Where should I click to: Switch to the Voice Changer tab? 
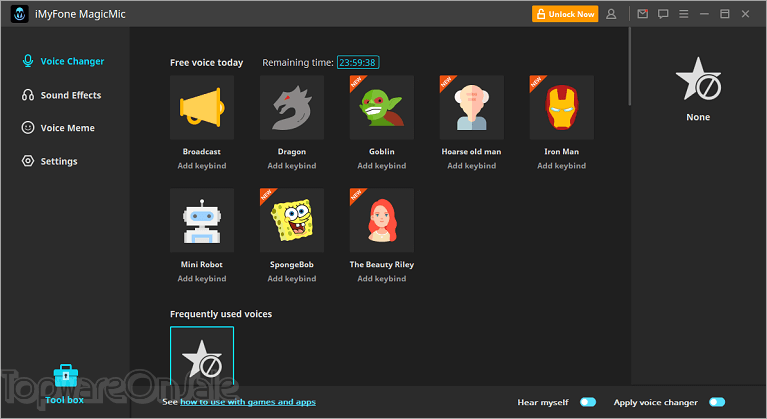(63, 61)
